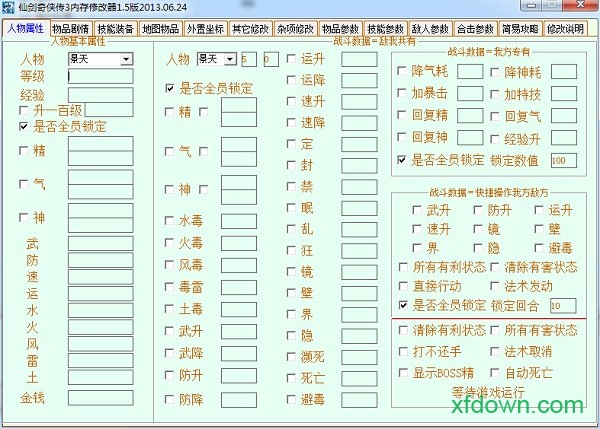Check the 防降 checkbox
600x429 pixels.
pos(169,400)
